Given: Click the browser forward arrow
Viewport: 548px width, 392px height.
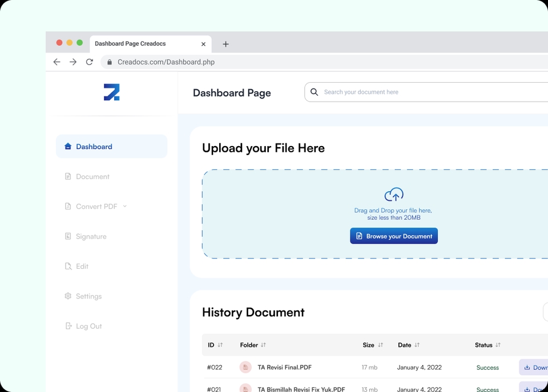Looking at the screenshot, I should pyautogui.click(x=73, y=62).
